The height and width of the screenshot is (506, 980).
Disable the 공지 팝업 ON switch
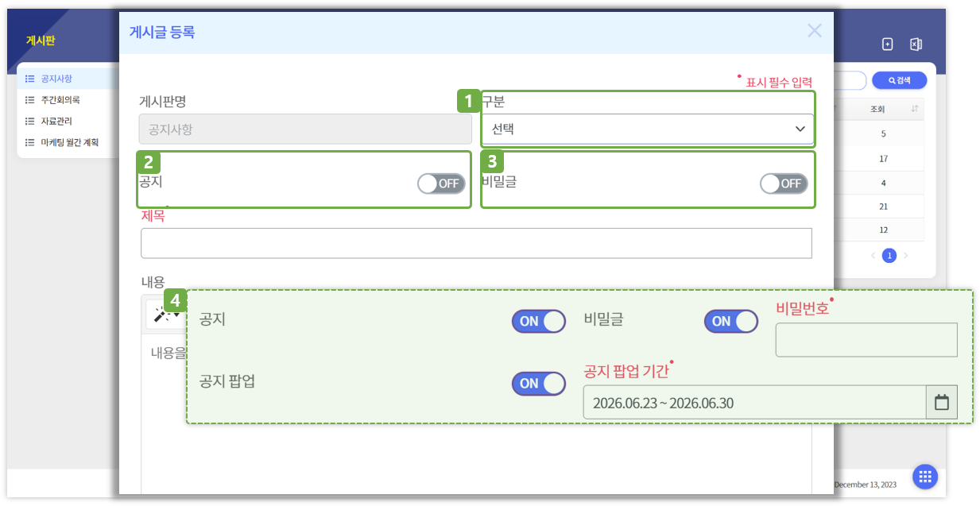tap(539, 383)
